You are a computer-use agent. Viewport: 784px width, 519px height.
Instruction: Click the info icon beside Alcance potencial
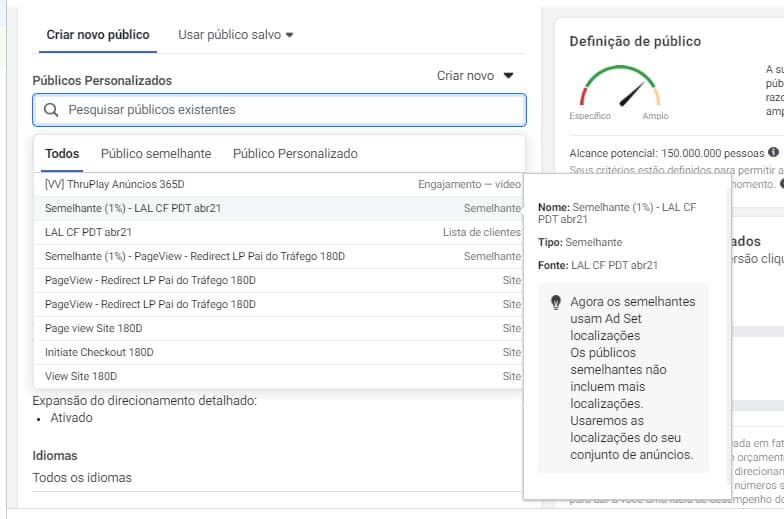coord(774,152)
